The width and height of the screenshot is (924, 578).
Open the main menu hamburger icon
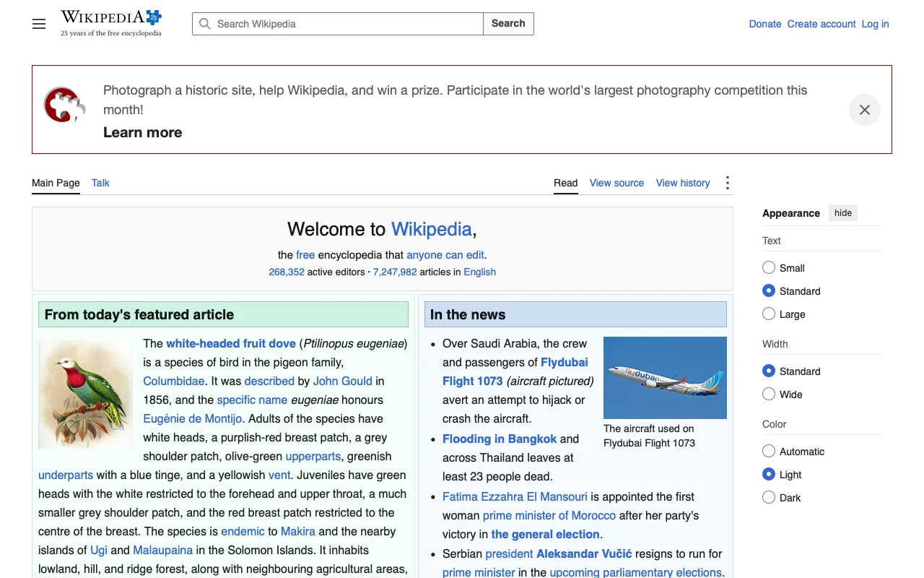pyautogui.click(x=39, y=24)
